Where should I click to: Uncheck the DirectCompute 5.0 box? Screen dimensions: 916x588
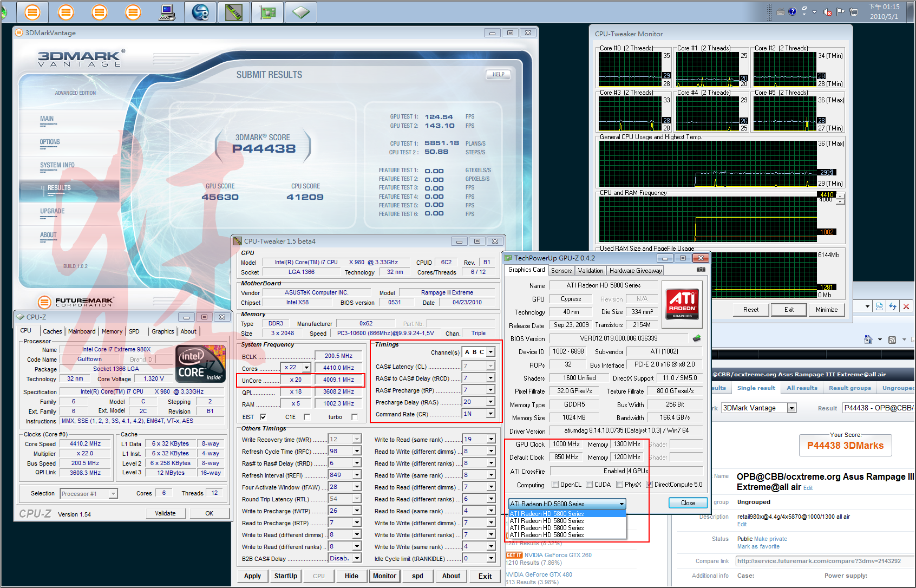pyautogui.click(x=649, y=485)
